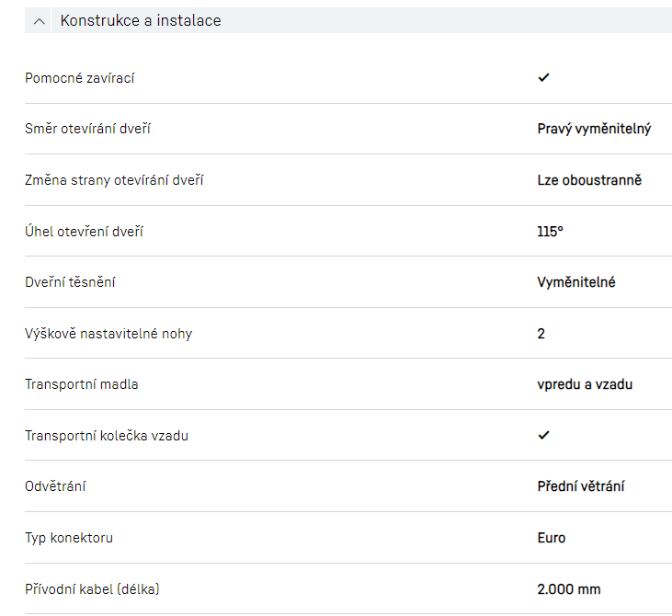This screenshot has width=672, height=616.
Task: Select the Přední větrání value
Action: (581, 486)
